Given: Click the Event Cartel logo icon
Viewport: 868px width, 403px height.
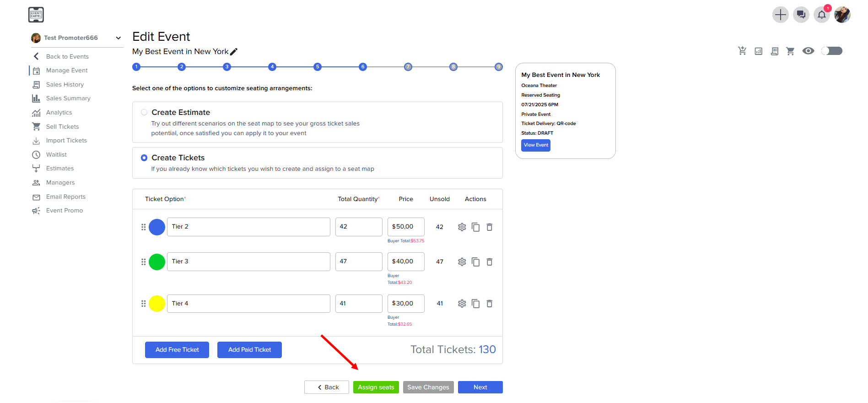Looking at the screenshot, I should 36,15.
